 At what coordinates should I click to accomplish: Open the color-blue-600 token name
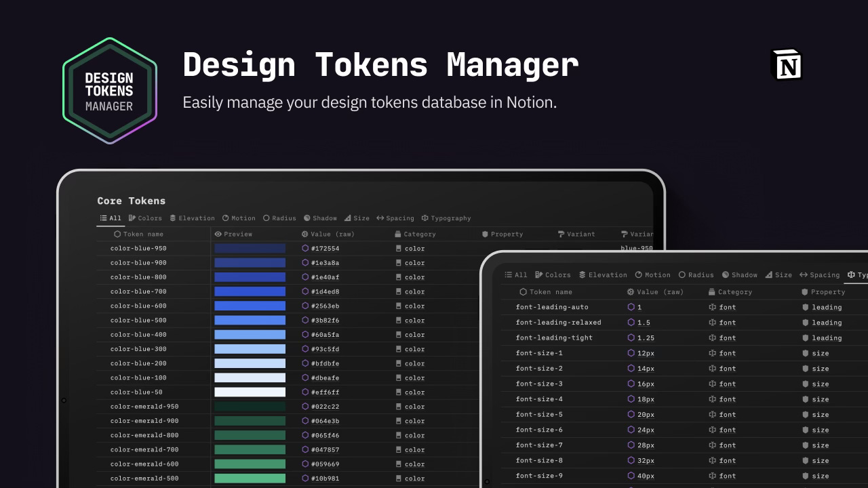coord(138,306)
